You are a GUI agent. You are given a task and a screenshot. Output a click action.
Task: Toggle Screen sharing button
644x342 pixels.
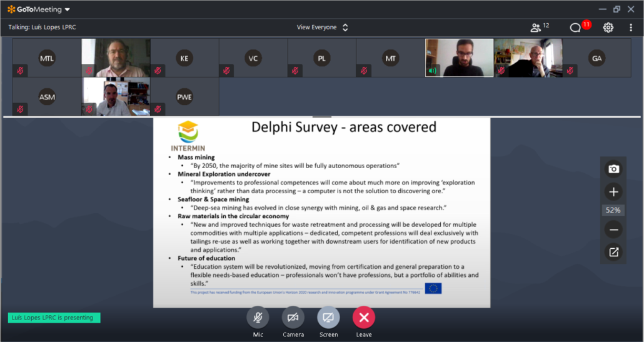click(328, 318)
